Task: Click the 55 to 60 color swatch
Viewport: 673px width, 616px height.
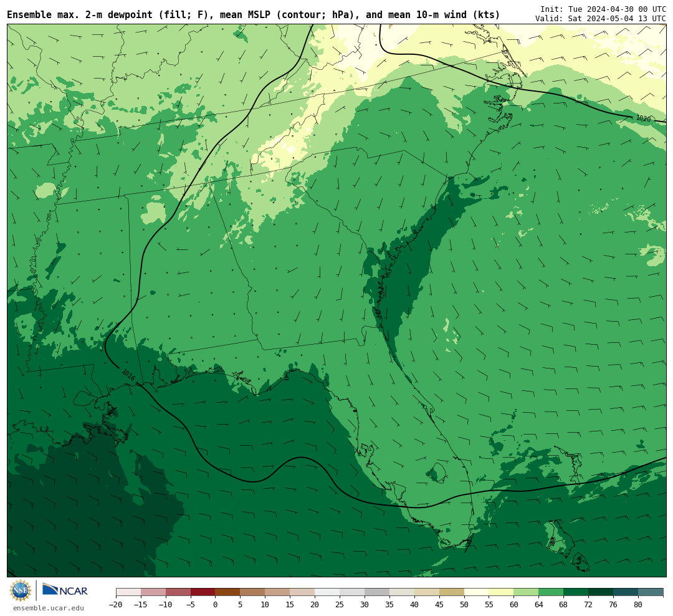Action: click(501, 592)
